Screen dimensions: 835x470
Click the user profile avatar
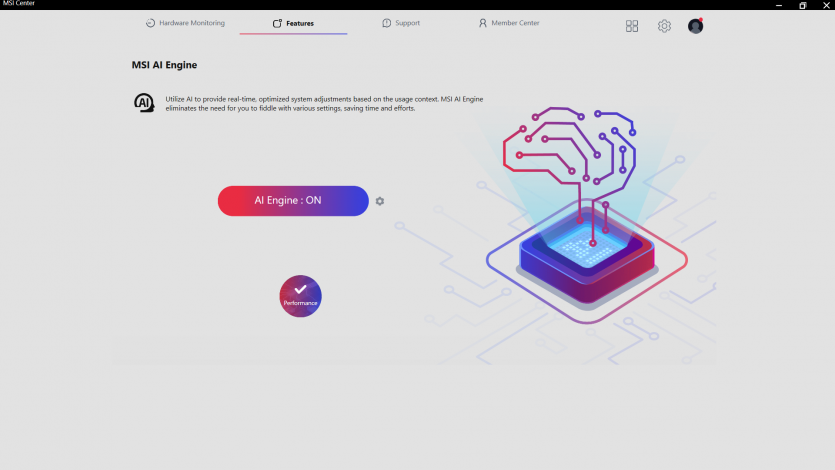pos(695,26)
